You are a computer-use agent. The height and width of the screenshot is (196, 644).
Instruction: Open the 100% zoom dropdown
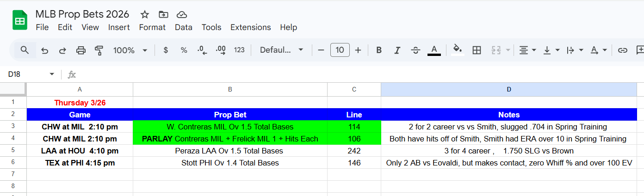point(130,50)
